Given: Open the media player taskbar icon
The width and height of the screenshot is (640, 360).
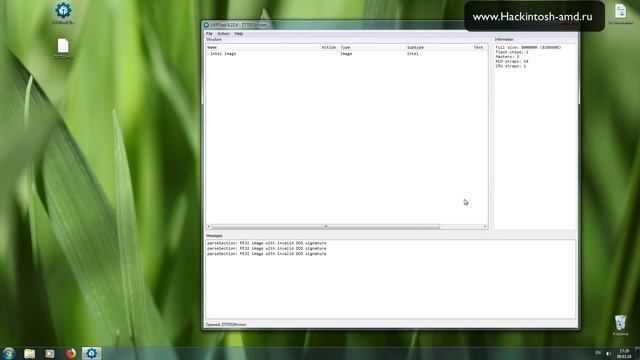Looking at the screenshot, I should coord(50,353).
